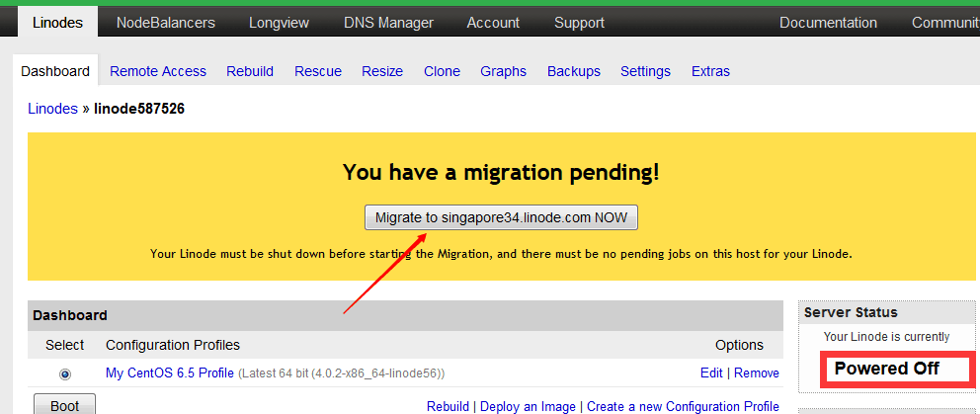Open the Clone tab
This screenshot has height=414, width=980.
[x=442, y=71]
